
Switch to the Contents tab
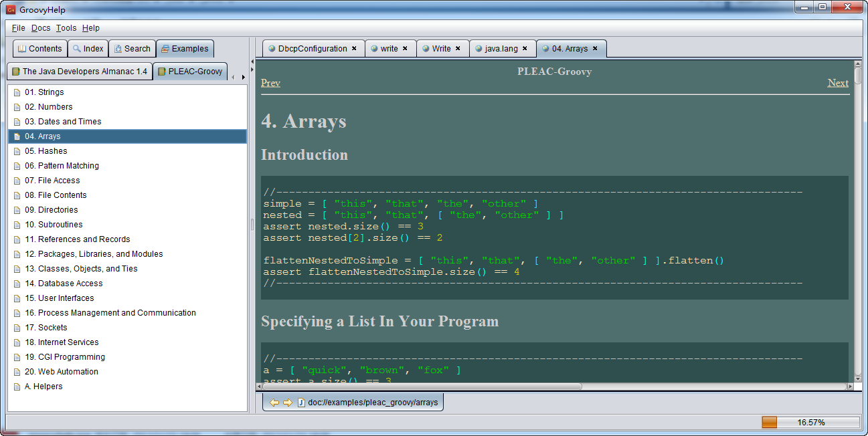tap(40, 49)
